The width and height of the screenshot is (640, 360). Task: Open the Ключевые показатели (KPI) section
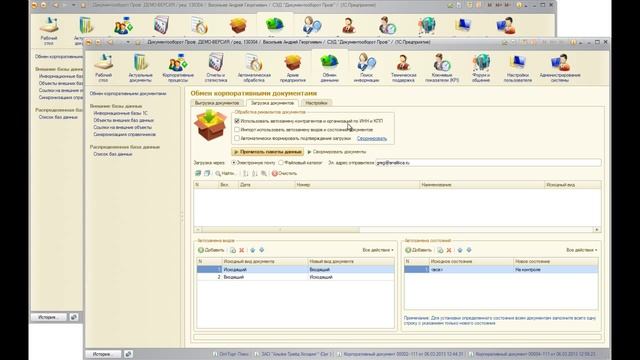[x=442, y=68]
